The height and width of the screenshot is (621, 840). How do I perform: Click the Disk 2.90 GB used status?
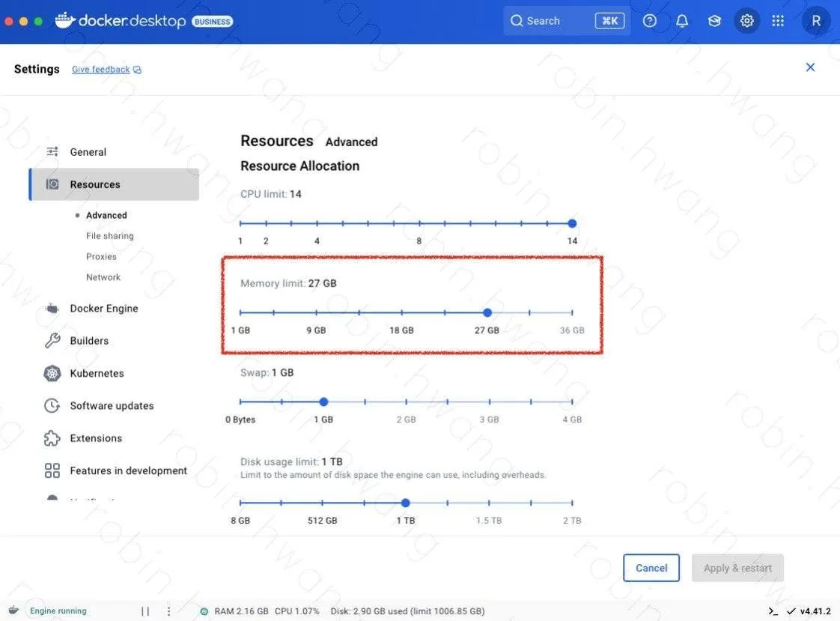click(x=407, y=611)
